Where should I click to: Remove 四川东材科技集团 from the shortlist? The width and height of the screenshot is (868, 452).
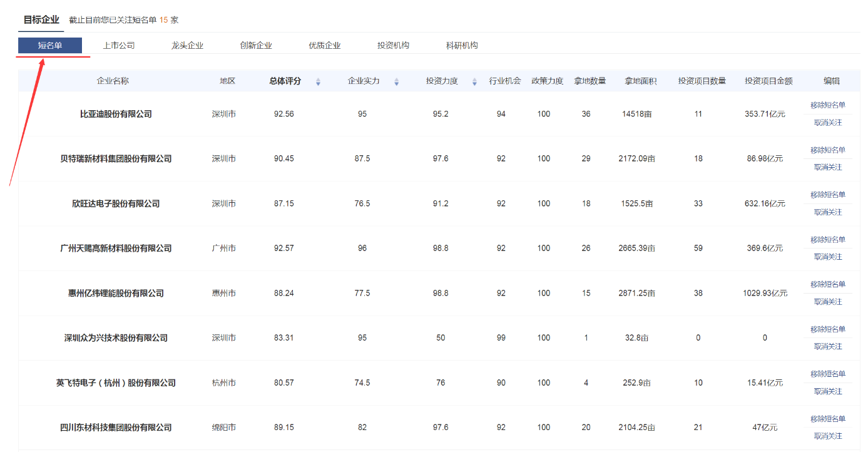click(x=827, y=419)
